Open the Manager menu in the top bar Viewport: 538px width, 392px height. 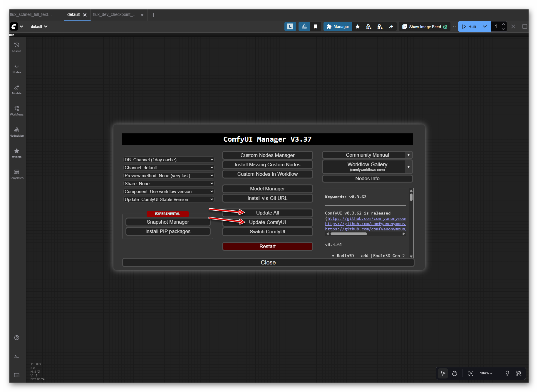pos(337,26)
